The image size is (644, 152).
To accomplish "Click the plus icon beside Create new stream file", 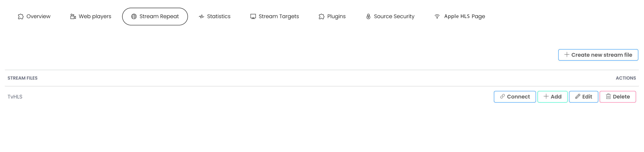I will 567,55.
